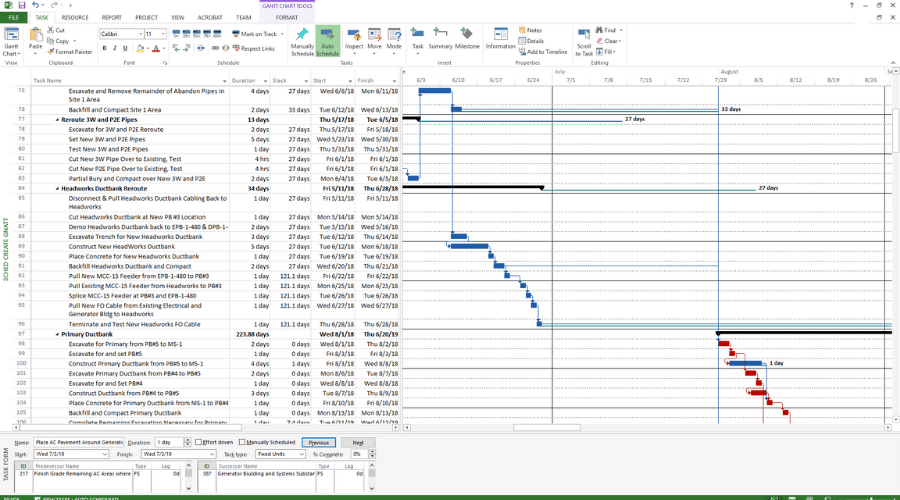Switch to the RESOURCE ribbon tab
Image resolution: width=900 pixels, height=500 pixels.
click(x=75, y=17)
